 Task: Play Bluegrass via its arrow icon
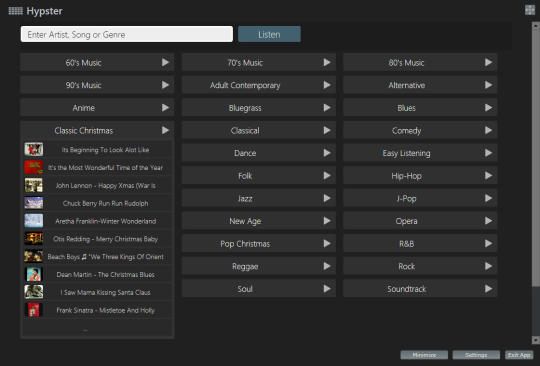[x=327, y=108]
